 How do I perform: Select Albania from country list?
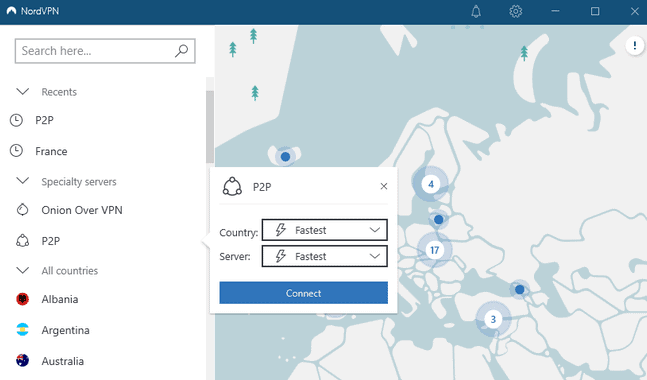(x=60, y=299)
